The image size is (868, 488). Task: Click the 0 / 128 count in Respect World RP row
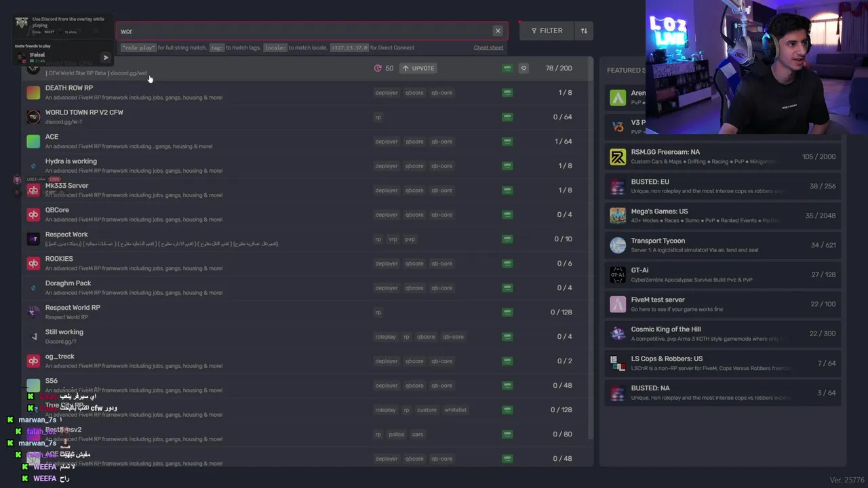point(561,312)
